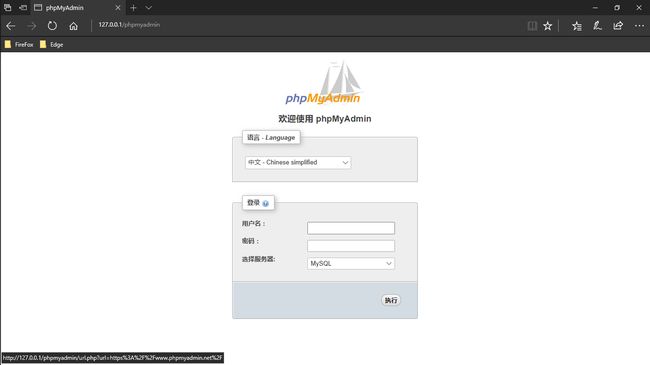Open the login help question icon
The width and height of the screenshot is (650, 365).
click(x=265, y=203)
